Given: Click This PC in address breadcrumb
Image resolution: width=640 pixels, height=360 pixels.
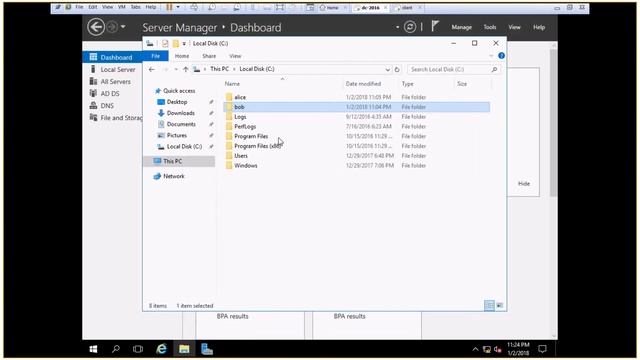Looking at the screenshot, I should tap(219, 69).
